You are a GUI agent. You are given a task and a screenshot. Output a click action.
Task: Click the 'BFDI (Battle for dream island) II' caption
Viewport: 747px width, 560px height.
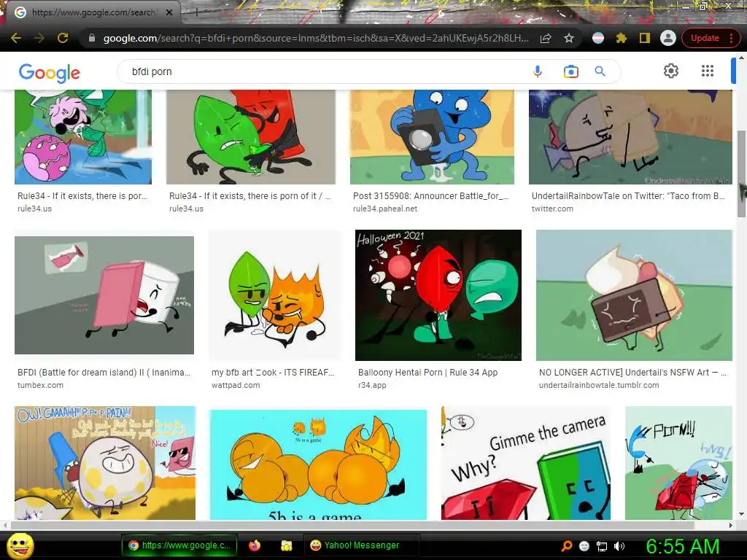tap(104, 373)
